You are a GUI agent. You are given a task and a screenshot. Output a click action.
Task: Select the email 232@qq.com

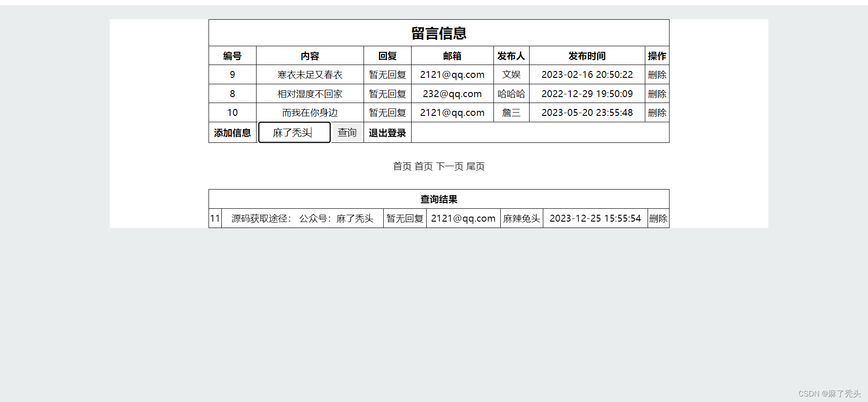coord(452,94)
